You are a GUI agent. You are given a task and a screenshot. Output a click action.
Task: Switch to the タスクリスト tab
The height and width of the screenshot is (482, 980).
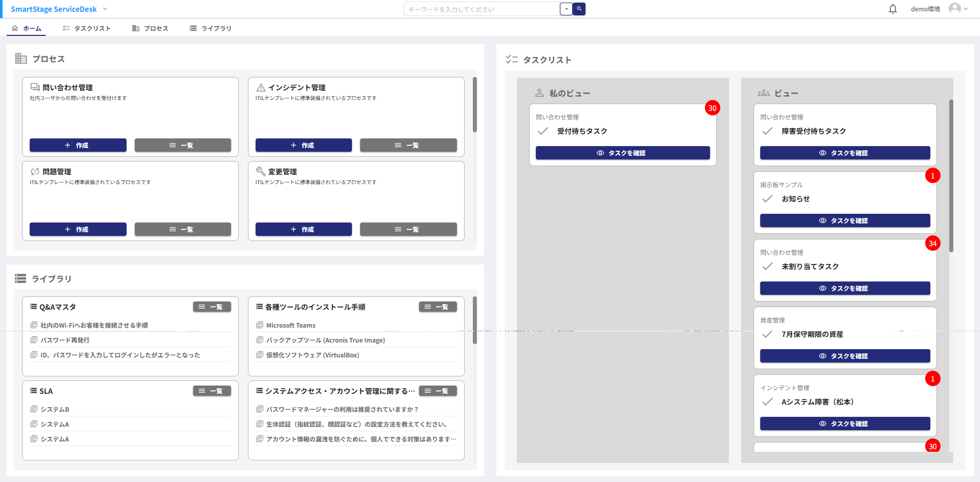pos(87,28)
